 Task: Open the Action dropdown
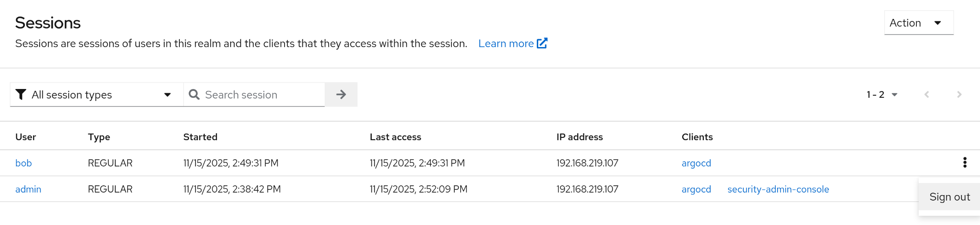(918, 23)
